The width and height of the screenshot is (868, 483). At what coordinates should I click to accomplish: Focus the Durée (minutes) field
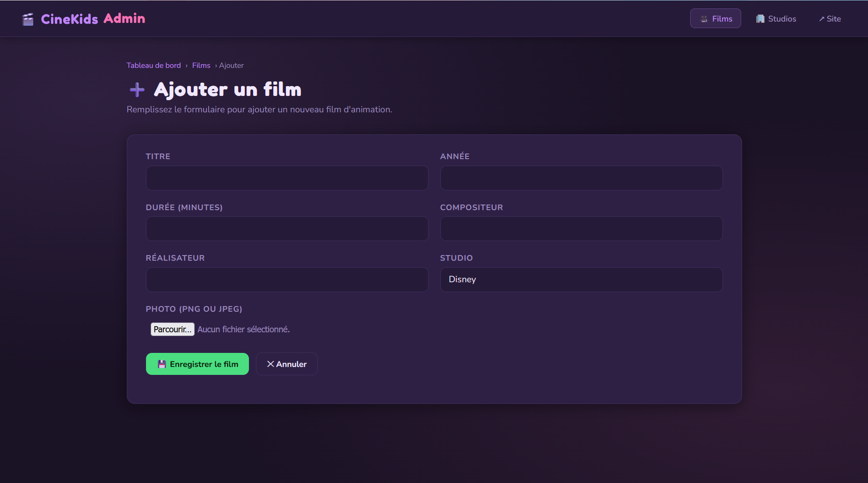287,229
